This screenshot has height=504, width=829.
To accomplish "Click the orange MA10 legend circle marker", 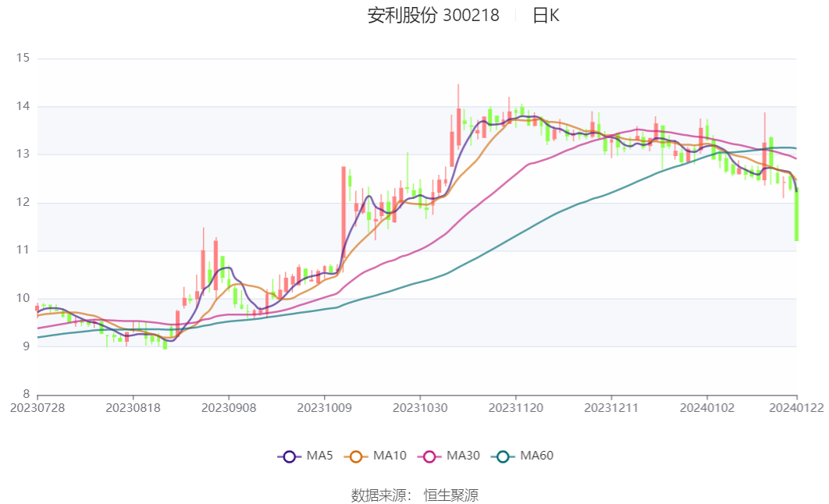I will pos(356,456).
